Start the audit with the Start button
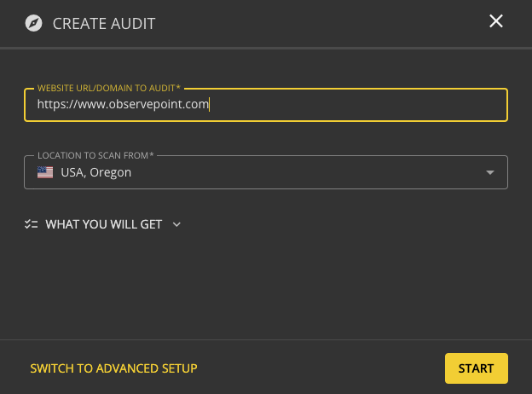 (477, 368)
